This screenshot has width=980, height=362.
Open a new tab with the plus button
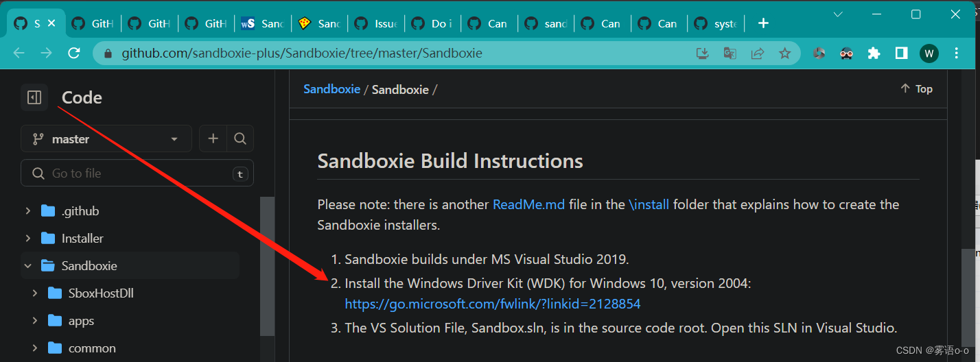pyautogui.click(x=763, y=23)
